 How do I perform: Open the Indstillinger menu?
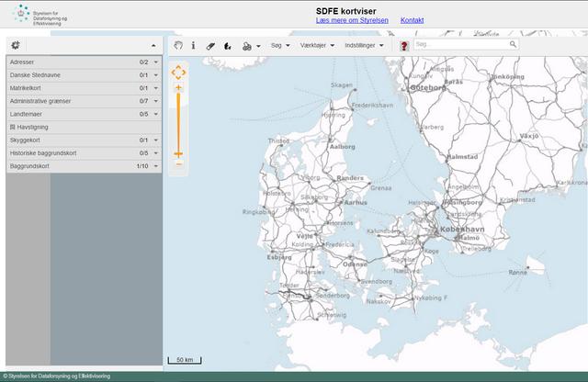click(364, 45)
